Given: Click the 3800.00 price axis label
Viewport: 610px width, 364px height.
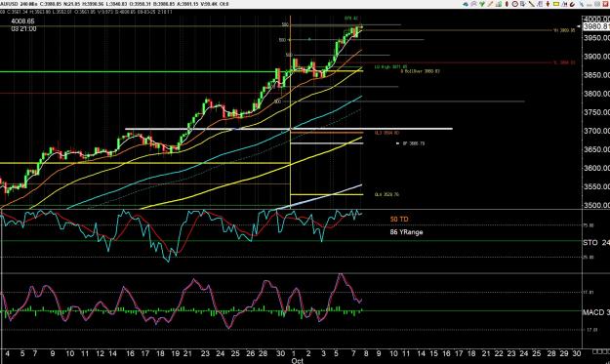Looking at the screenshot, I should pos(596,94).
